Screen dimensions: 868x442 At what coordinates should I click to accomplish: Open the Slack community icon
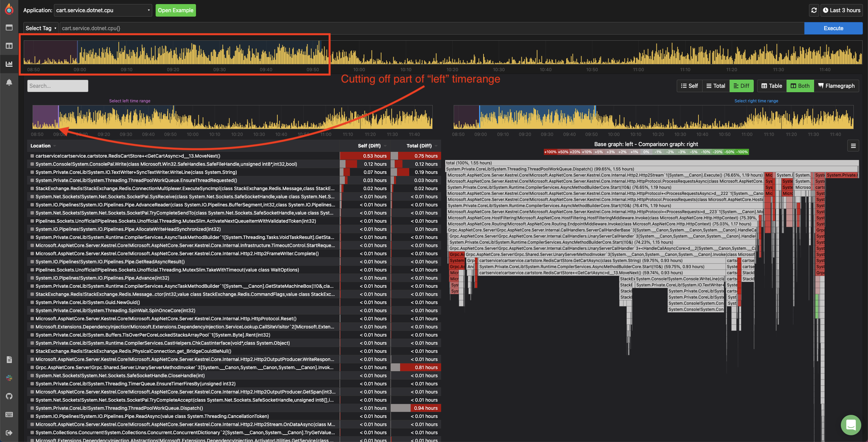pyautogui.click(x=9, y=378)
